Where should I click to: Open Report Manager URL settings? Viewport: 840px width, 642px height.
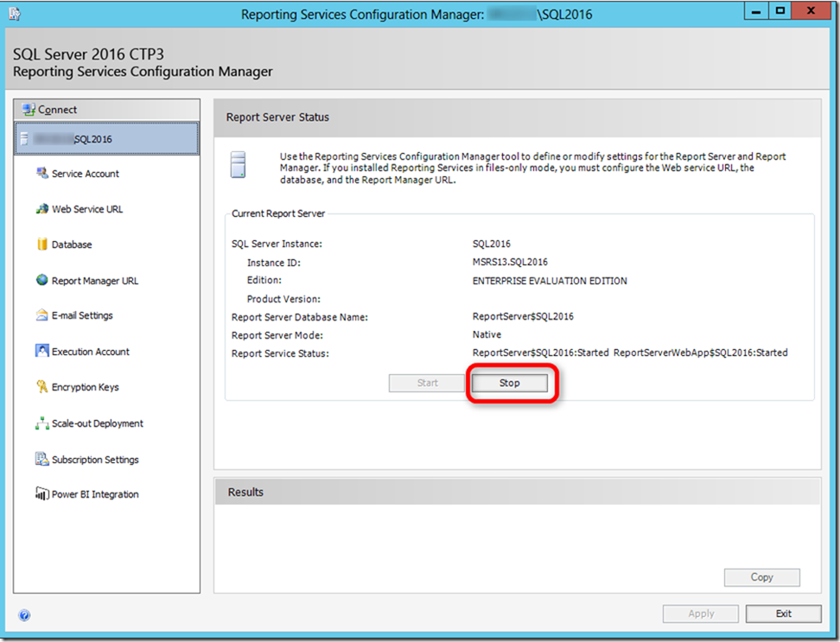point(95,281)
